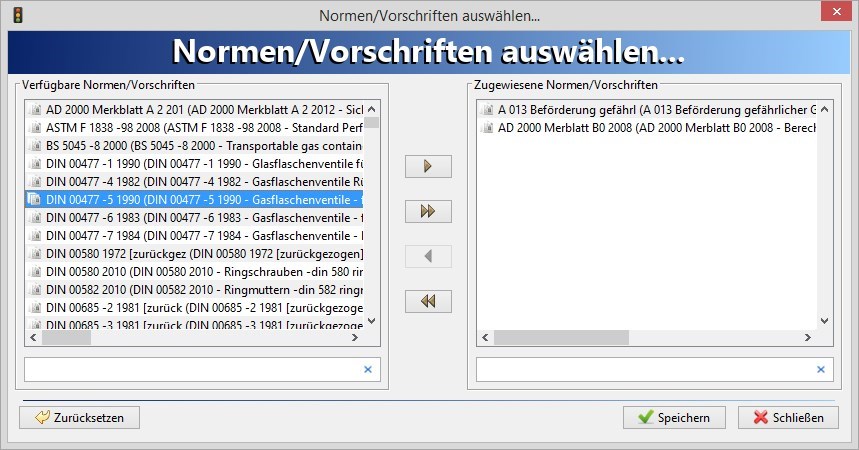
Task: Click available list scroll left arrow
Action: tap(33, 338)
